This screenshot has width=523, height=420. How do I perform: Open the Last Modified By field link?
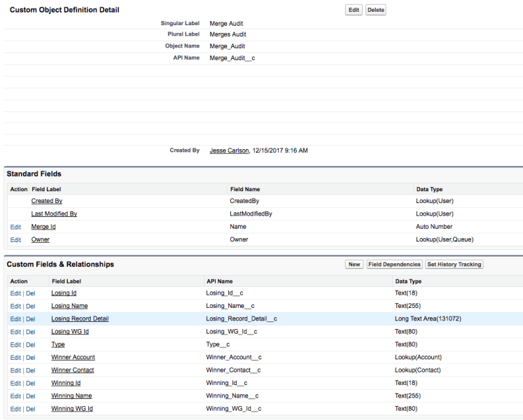(54, 214)
